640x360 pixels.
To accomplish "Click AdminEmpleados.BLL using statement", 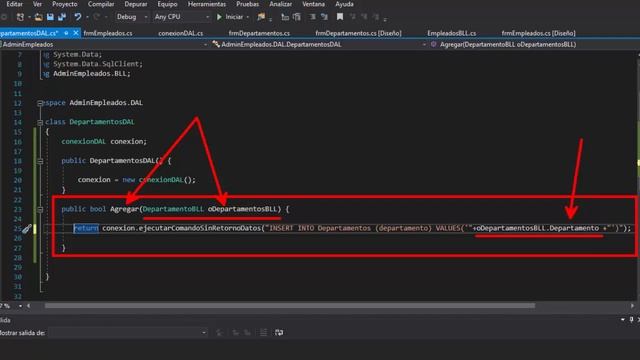I will coord(91,74).
